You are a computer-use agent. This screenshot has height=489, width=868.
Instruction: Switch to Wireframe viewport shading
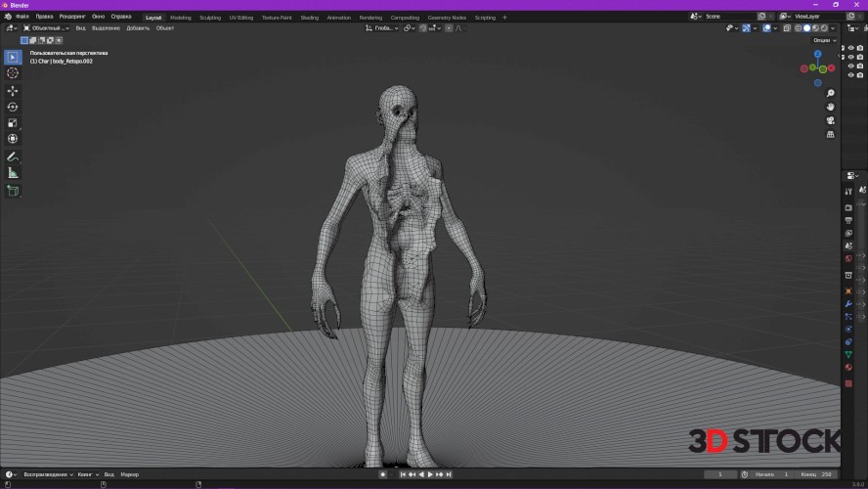click(799, 28)
